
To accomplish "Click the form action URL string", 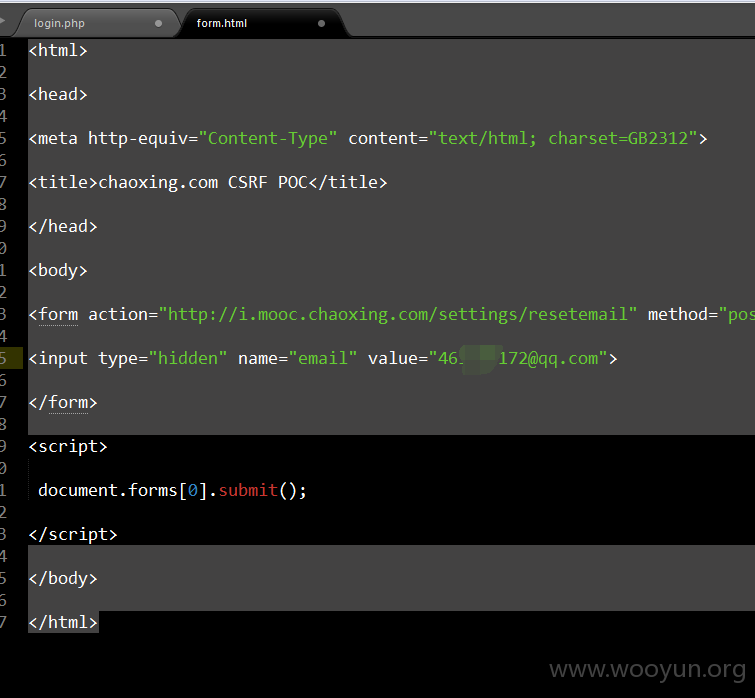I will click(398, 314).
